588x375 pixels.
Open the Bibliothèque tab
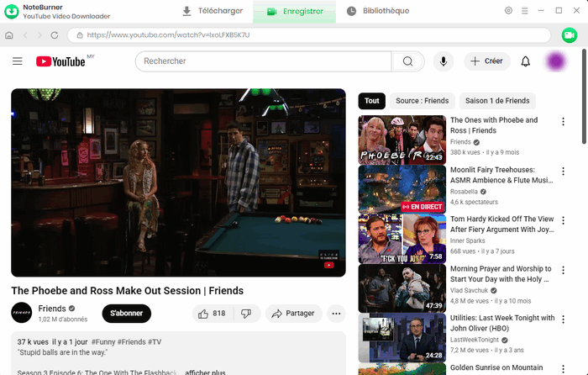(378, 11)
